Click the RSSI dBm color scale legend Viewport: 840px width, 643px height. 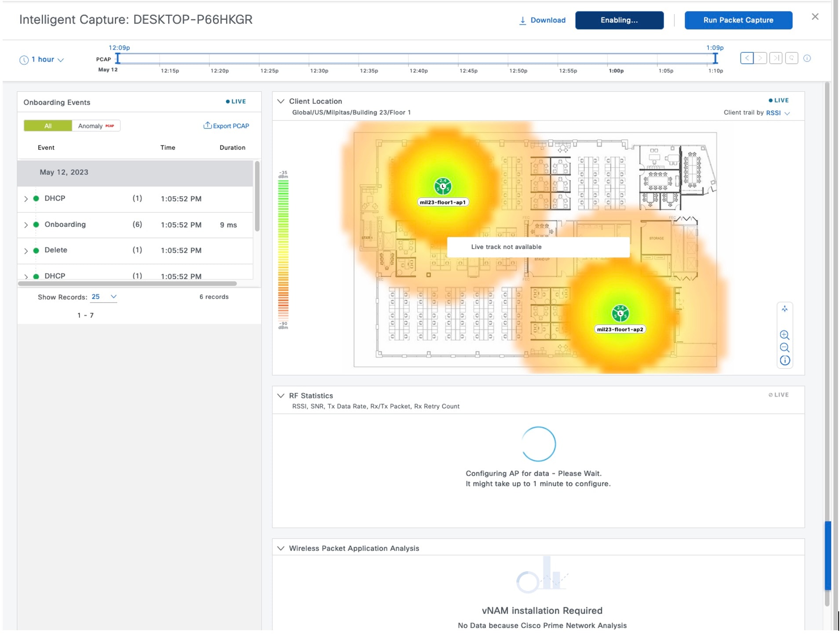pos(283,250)
